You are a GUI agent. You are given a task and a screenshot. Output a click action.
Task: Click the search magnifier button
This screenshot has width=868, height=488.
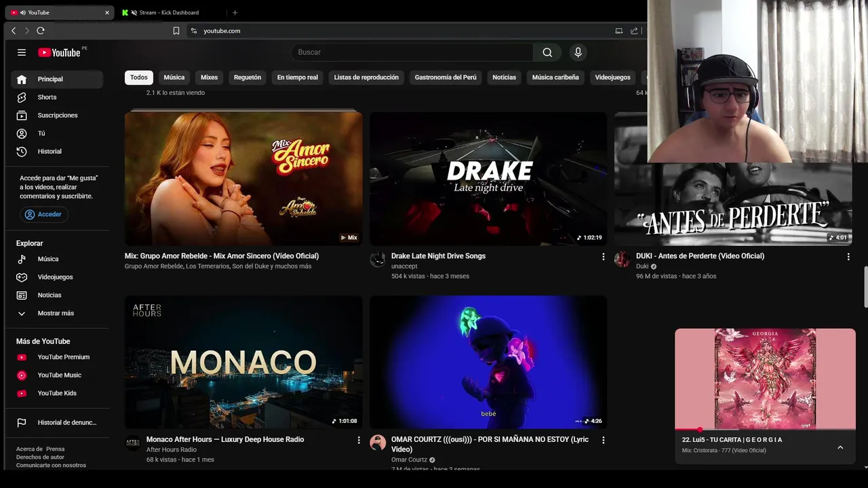[x=547, y=52]
